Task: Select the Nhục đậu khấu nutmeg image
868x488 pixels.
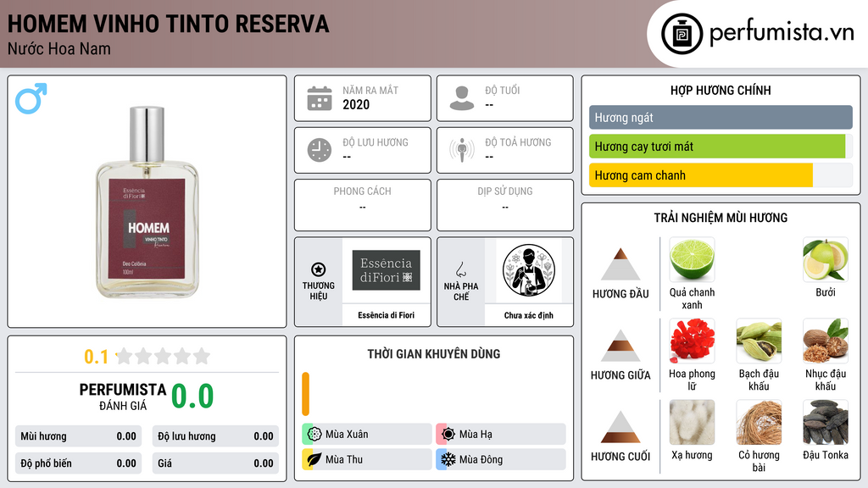Action: pyautogui.click(x=826, y=341)
